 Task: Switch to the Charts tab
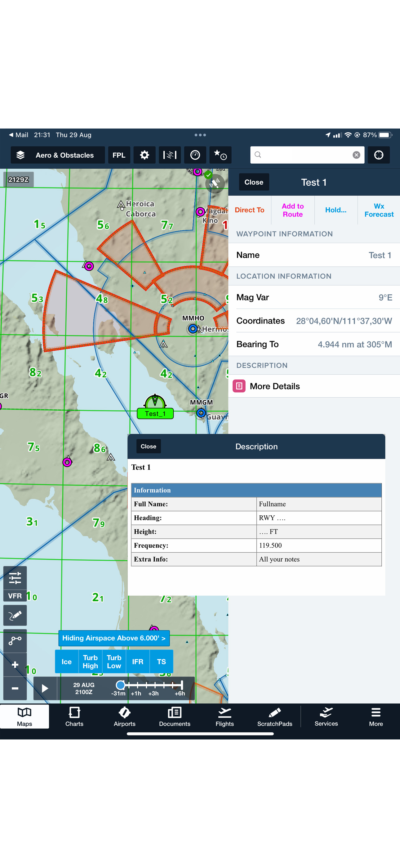[x=74, y=717]
